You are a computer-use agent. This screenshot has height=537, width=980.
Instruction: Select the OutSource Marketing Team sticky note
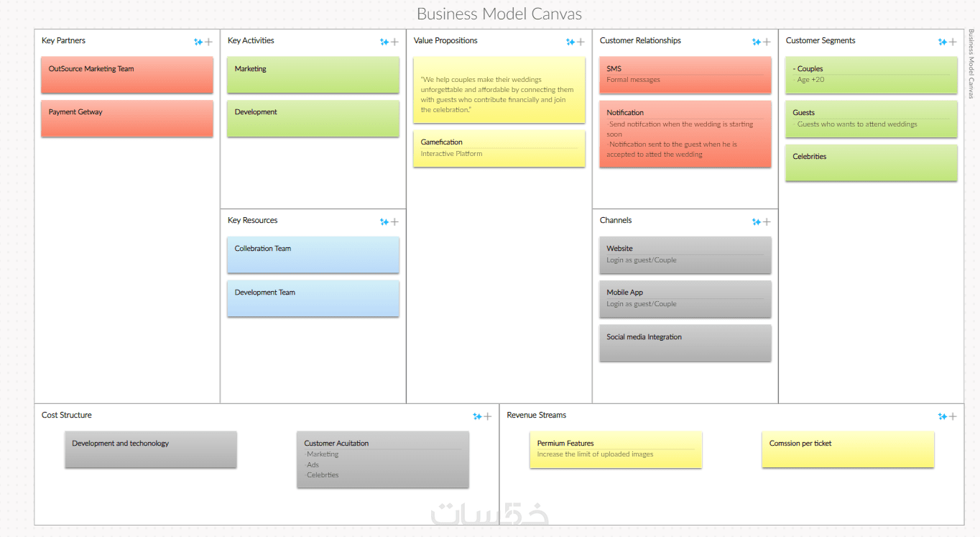pos(127,75)
